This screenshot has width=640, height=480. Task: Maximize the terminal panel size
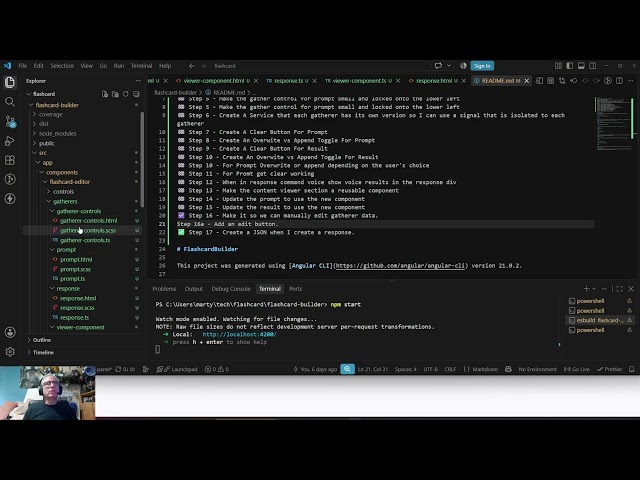pyautogui.click(x=620, y=289)
